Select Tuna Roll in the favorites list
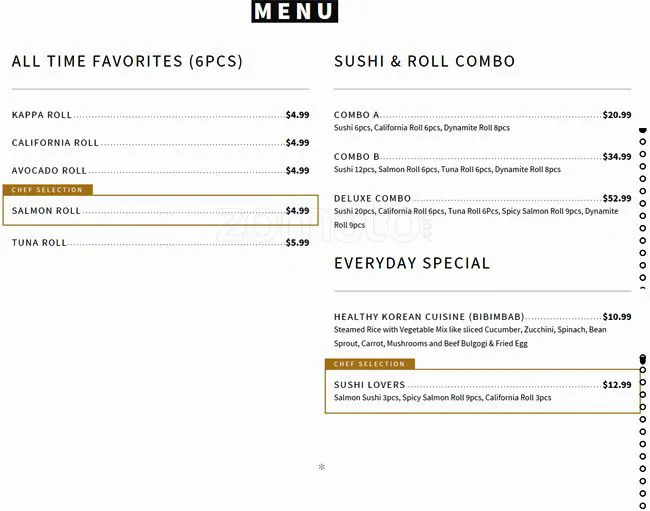This screenshot has width=650, height=511. tap(39, 243)
